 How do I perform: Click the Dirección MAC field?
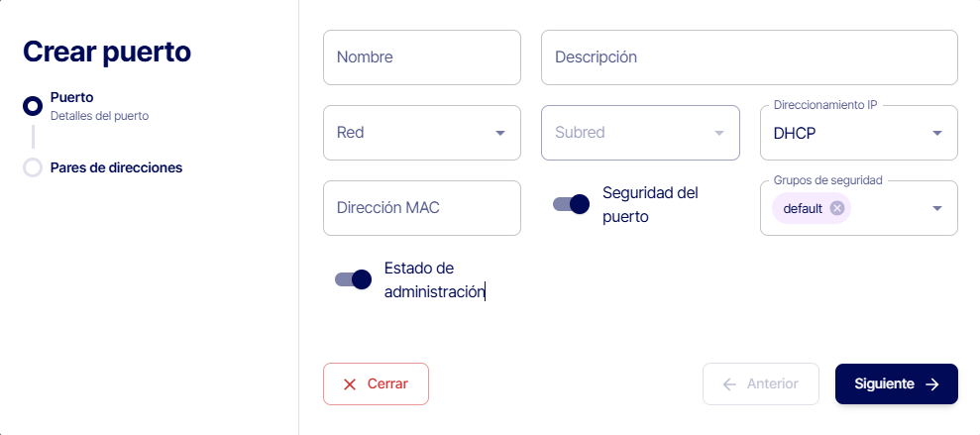point(421,208)
